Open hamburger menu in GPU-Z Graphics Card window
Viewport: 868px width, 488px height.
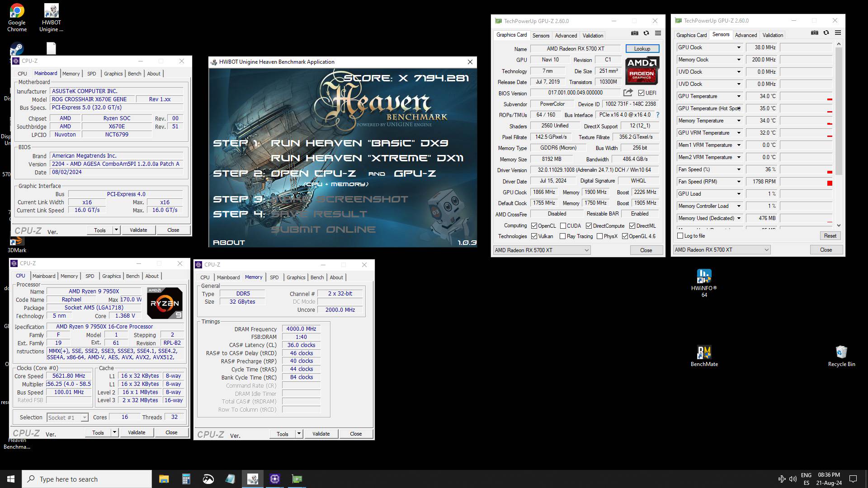pyautogui.click(x=658, y=33)
